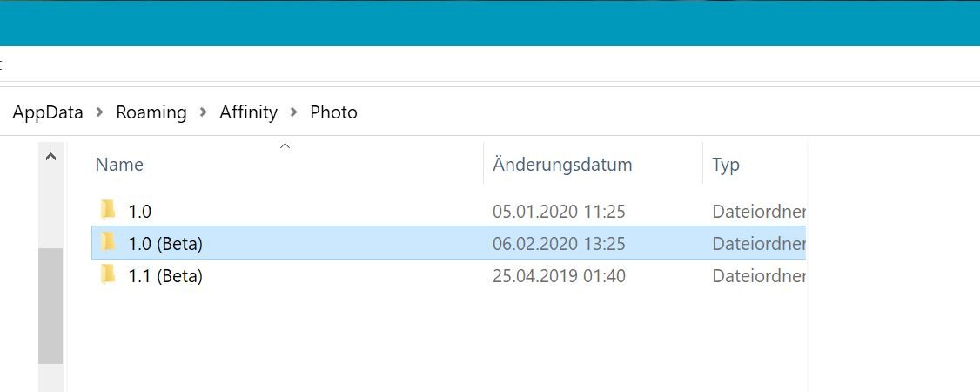
Task: Select the 1.0 (Beta) folder icon
Action: (x=108, y=242)
